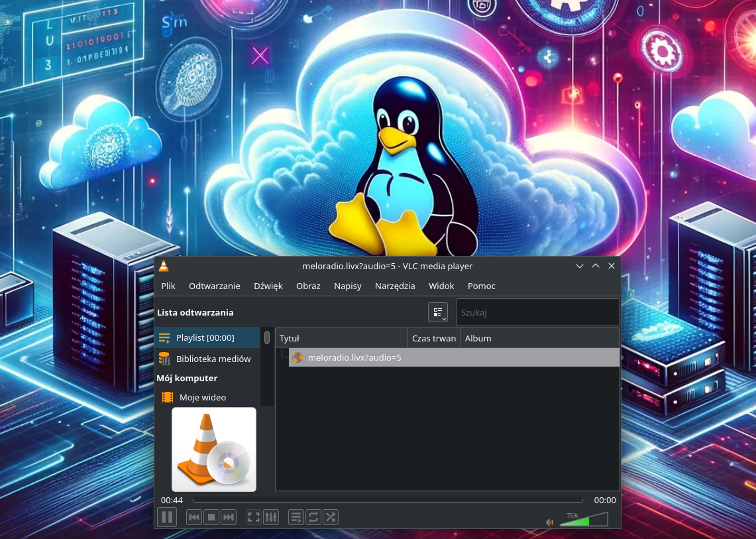Skip to next media item
This screenshot has width=756, height=539.
229,517
